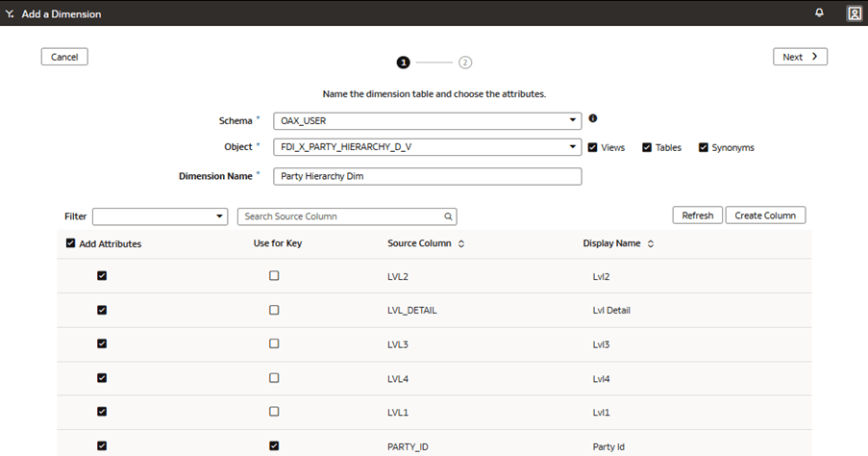This screenshot has height=456, width=868.
Task: Sort by Display Name arrows
Action: pos(651,244)
